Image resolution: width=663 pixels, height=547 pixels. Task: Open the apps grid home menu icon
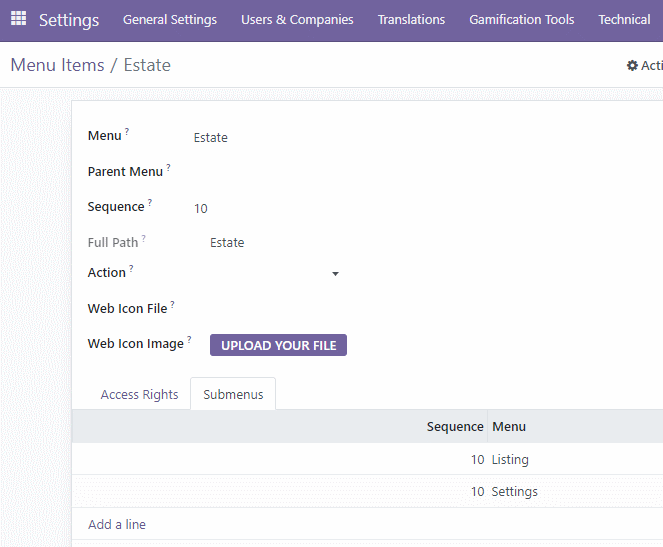coord(18,19)
